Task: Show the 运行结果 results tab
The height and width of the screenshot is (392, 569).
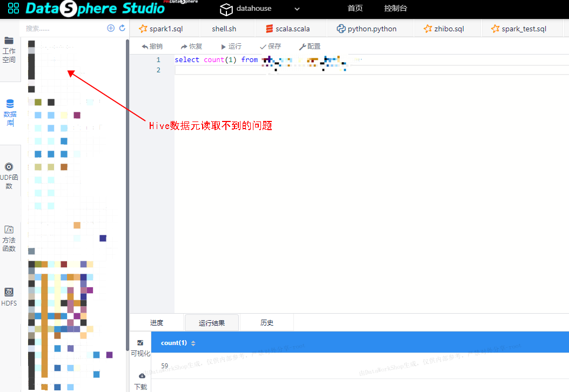Action: tap(212, 323)
